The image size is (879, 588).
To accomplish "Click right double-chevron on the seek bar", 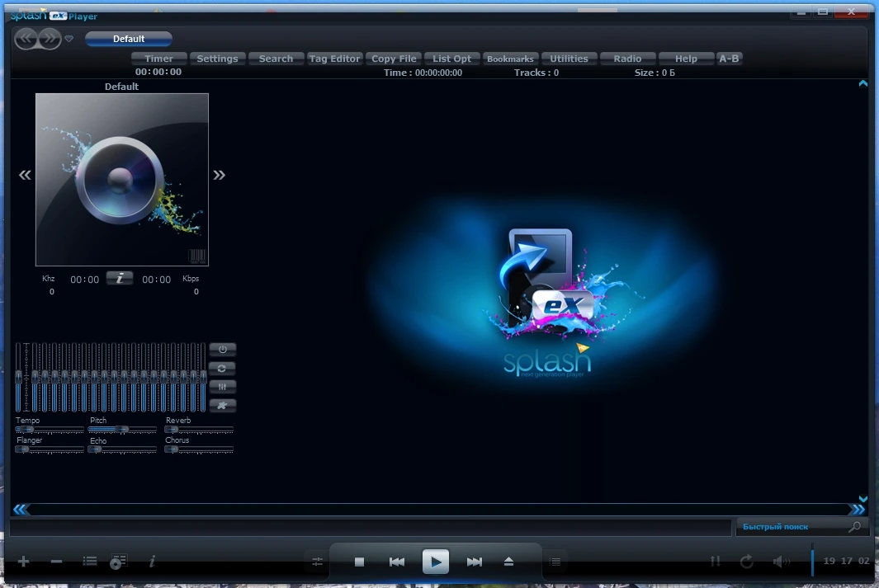I will (858, 509).
